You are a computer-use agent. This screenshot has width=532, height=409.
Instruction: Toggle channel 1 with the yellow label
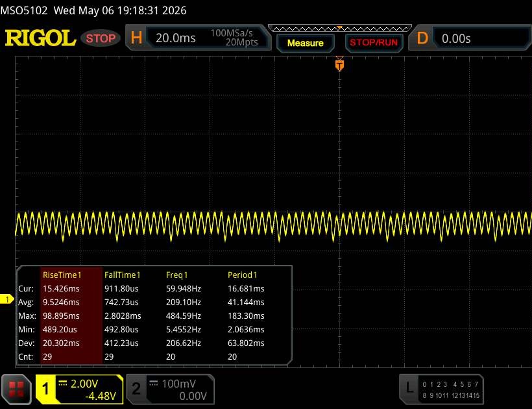(x=79, y=390)
